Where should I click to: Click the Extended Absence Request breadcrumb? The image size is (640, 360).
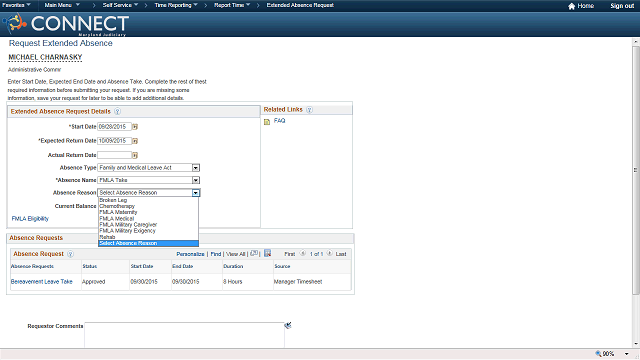pos(300,5)
